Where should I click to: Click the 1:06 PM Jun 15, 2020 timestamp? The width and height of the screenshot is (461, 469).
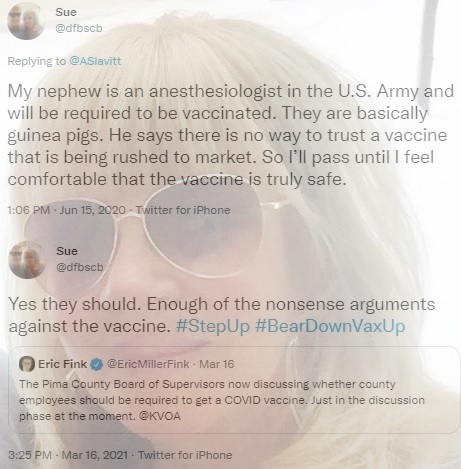pyautogui.click(x=66, y=210)
